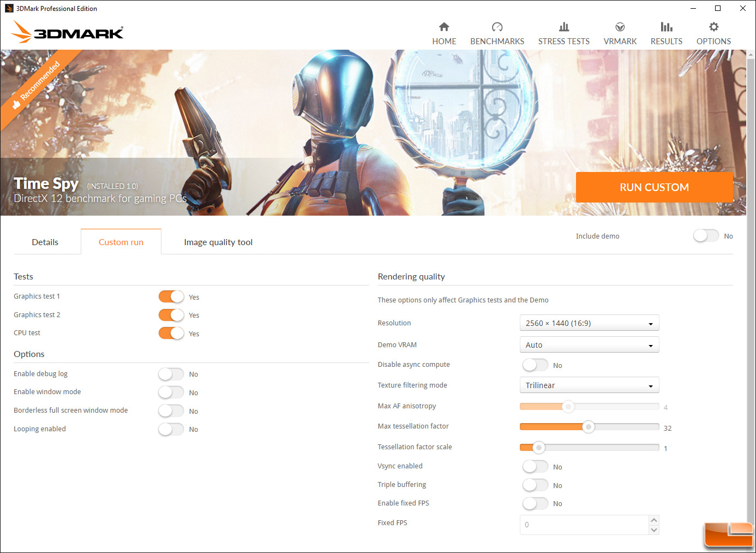Toggle Borderless full screen window mode
The width and height of the screenshot is (756, 553).
171,411
